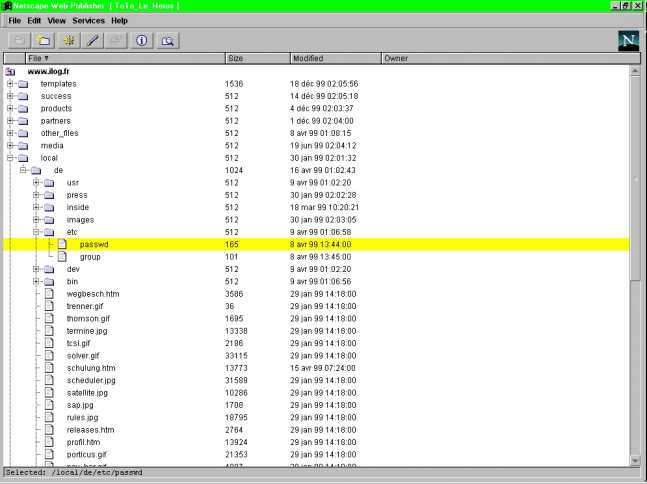647x484 pixels.
Task: Expand the products folder node
Action: click(10, 109)
